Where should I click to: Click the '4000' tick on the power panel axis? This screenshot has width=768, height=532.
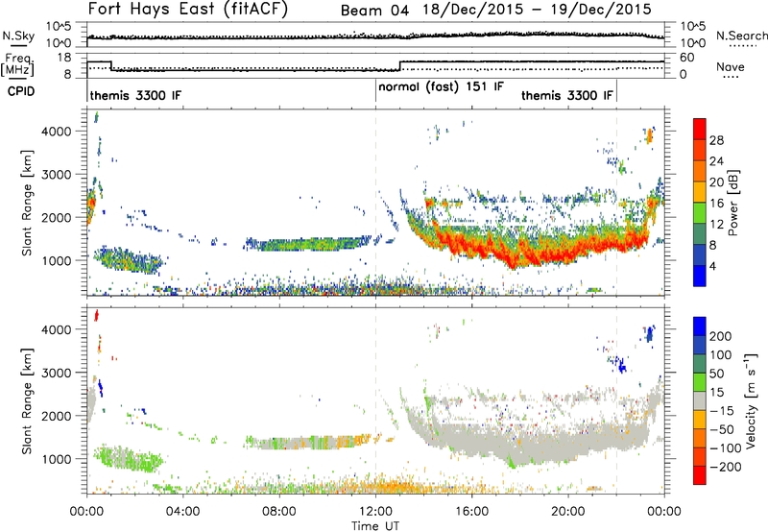click(x=56, y=132)
